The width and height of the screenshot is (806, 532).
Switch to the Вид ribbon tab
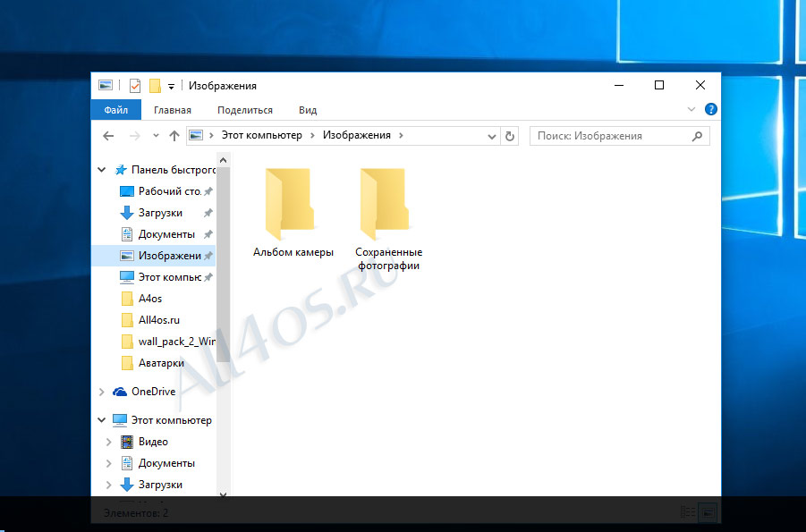click(308, 110)
